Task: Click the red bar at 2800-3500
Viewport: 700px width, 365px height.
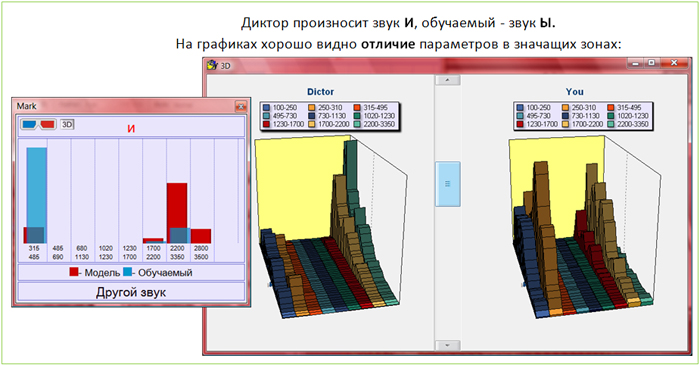Action: [x=201, y=236]
